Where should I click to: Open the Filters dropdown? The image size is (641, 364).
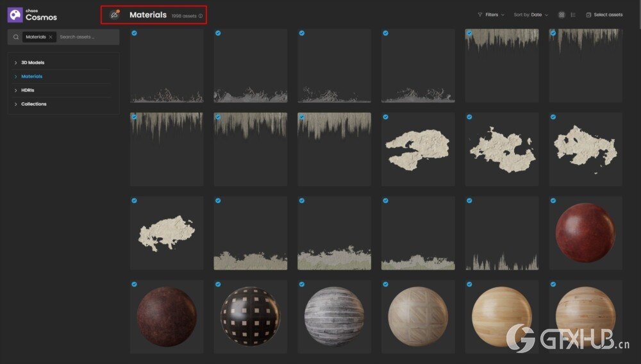[491, 15]
